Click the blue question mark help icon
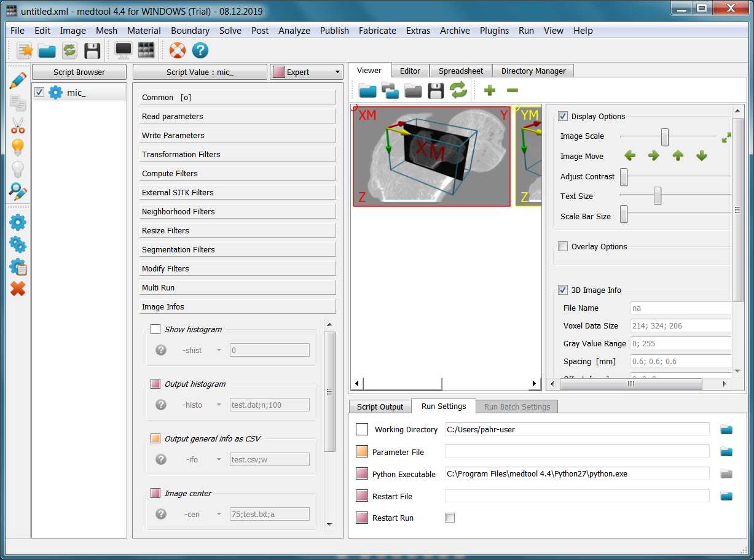The image size is (754, 560). [x=200, y=50]
